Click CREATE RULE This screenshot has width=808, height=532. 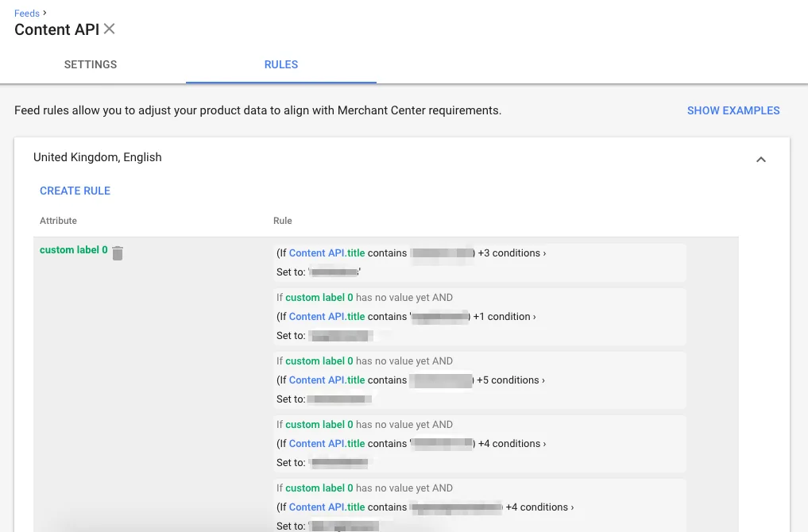coord(75,191)
